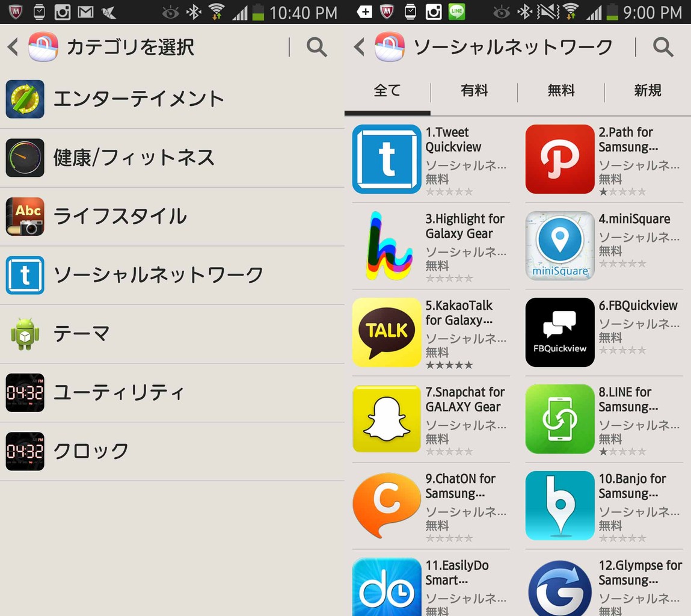Tap LINE notification icon in right status bar
This screenshot has height=616, width=691.
pos(456,11)
